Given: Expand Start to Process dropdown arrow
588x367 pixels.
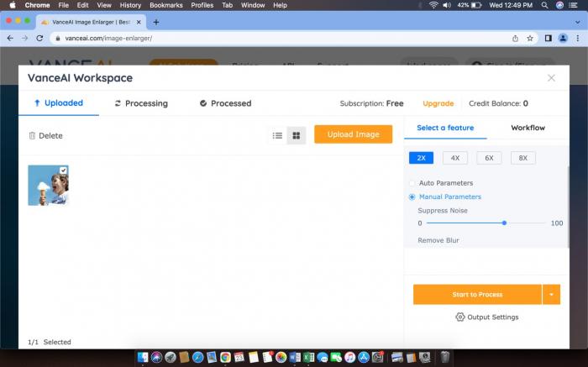Looking at the screenshot, I should tap(551, 294).
